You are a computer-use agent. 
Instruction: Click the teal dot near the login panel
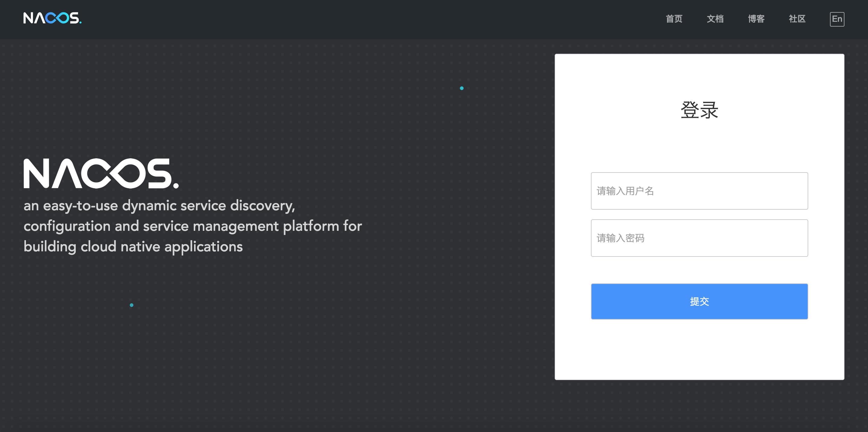pyautogui.click(x=462, y=88)
